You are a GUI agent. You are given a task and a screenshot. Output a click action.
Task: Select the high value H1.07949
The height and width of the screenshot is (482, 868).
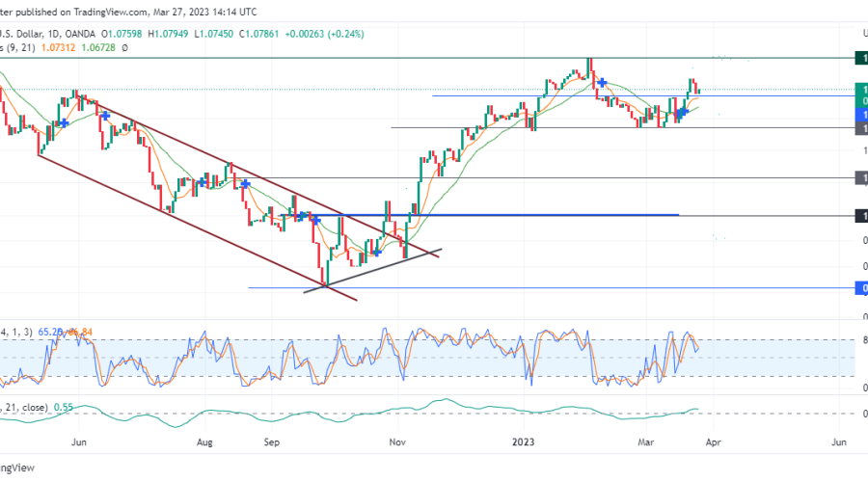168,34
